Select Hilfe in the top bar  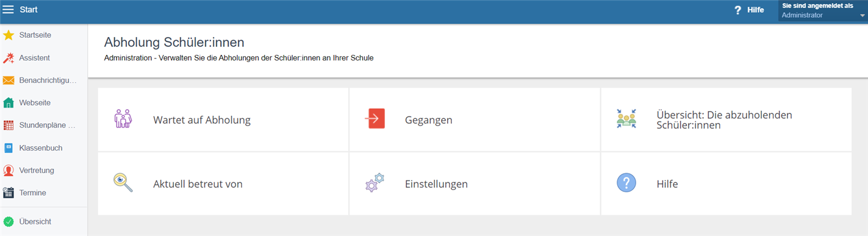coord(755,10)
